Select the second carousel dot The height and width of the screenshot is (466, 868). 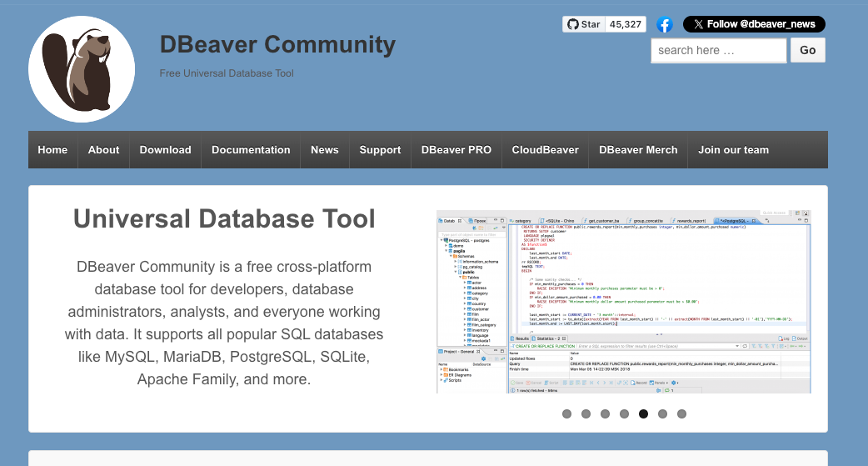click(x=586, y=414)
